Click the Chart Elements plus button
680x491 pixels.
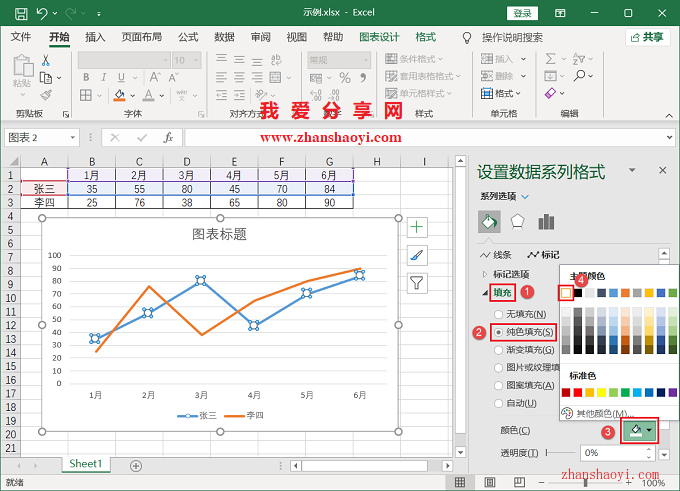[x=417, y=227]
